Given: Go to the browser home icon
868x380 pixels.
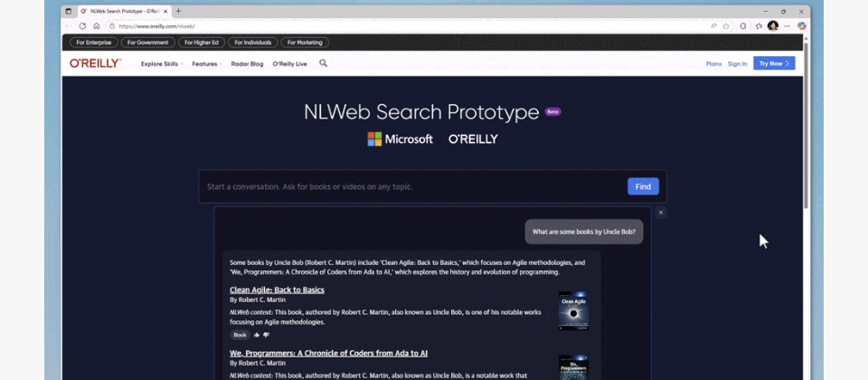Looking at the screenshot, I should (x=97, y=26).
